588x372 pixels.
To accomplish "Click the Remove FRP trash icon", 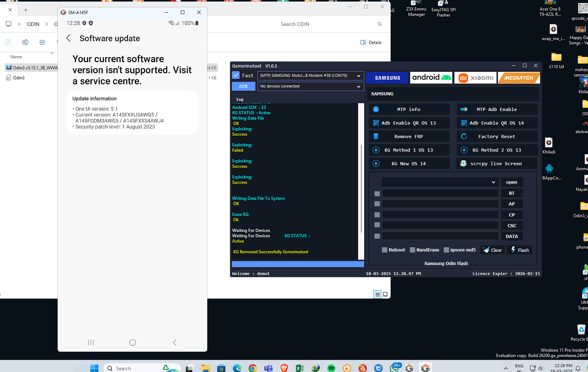I will pos(376,137).
